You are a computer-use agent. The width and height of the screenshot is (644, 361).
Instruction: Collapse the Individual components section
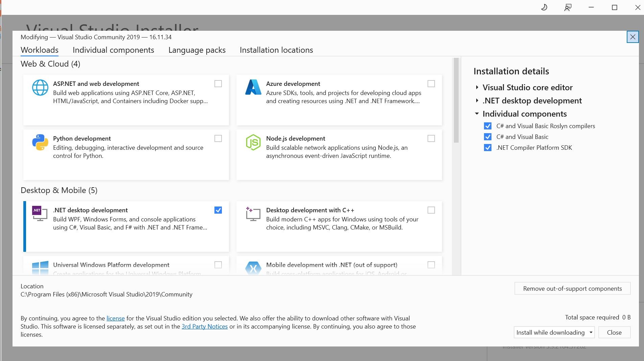477,114
